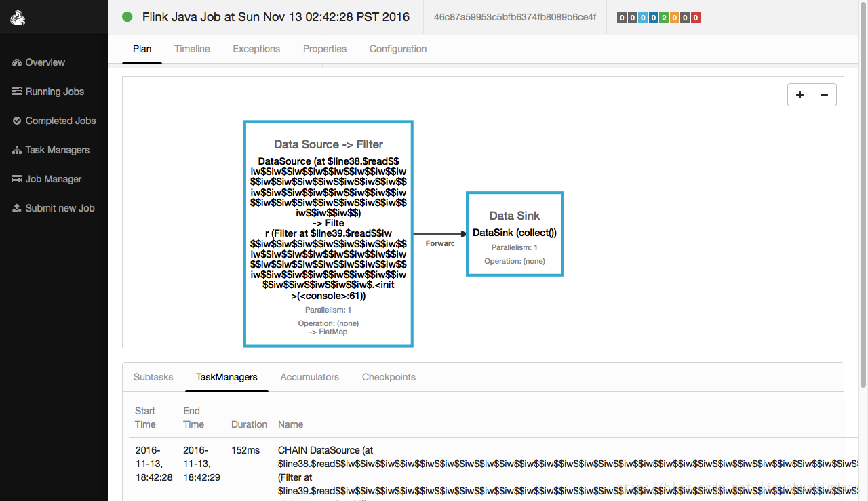Click the End Time column header
Viewport: 868px width, 501px height.
click(193, 418)
